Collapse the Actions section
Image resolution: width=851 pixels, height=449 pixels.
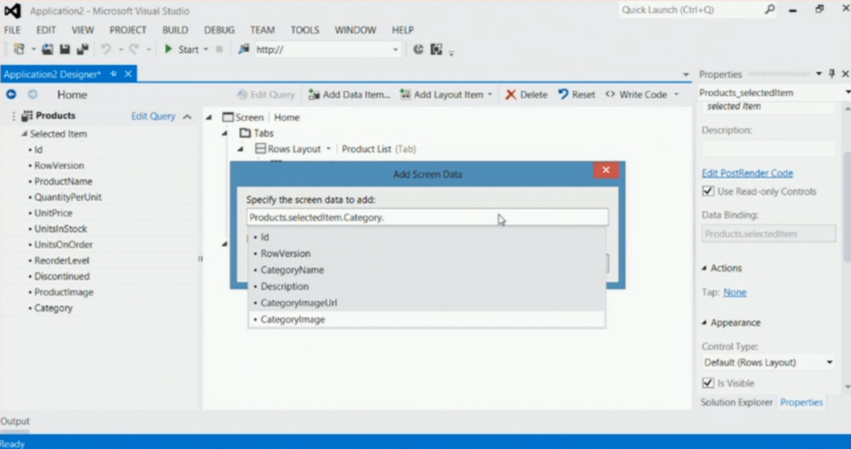[704, 268]
